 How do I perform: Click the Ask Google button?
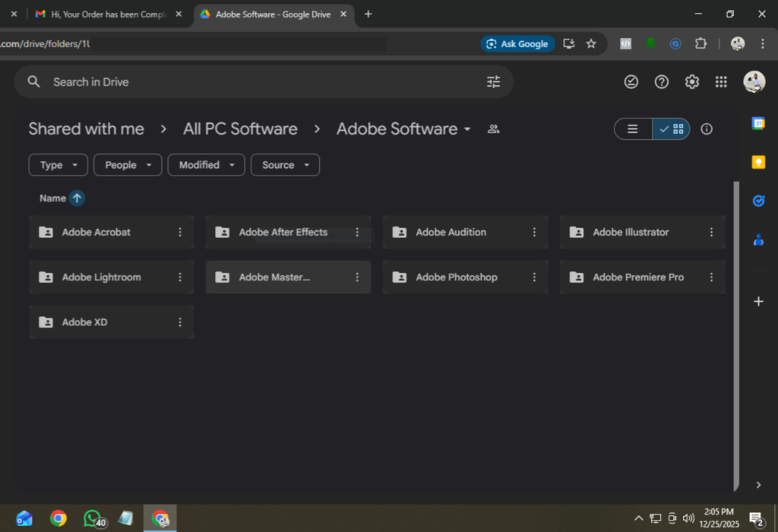(517, 44)
